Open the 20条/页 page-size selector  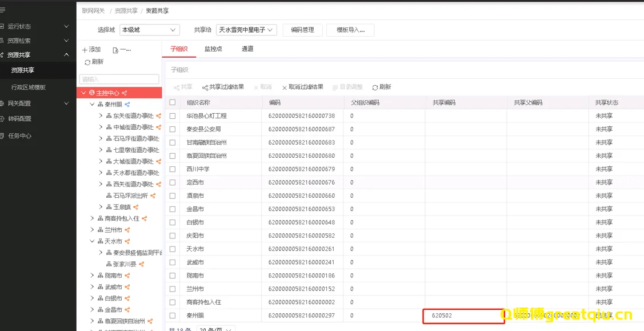tap(214, 328)
